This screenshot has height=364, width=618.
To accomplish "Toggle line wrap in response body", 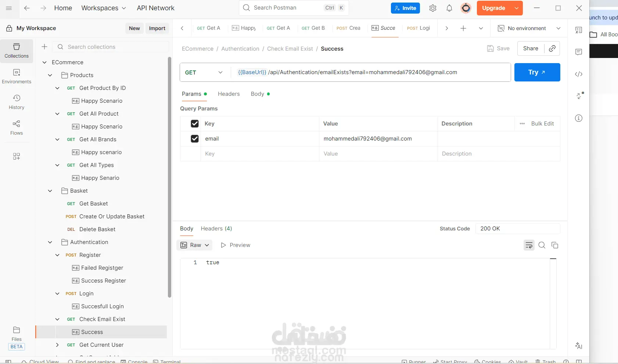I will [x=529, y=245].
